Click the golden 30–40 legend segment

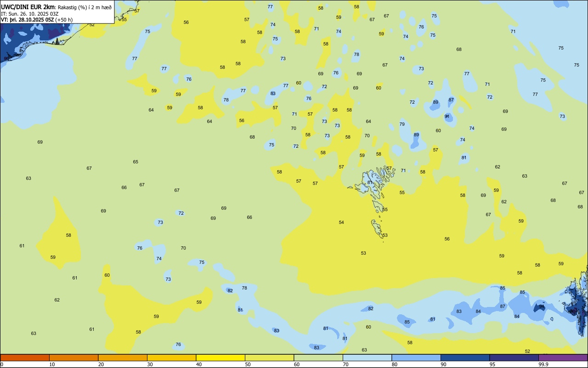171,358
